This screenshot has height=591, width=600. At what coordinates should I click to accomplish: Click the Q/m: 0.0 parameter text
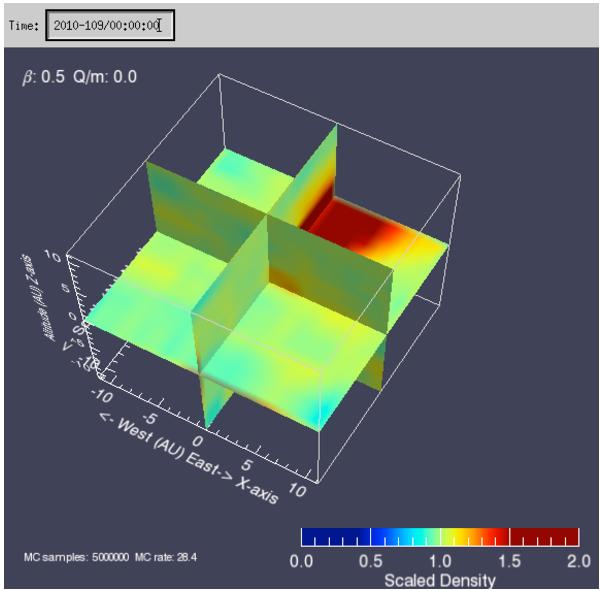point(98,77)
